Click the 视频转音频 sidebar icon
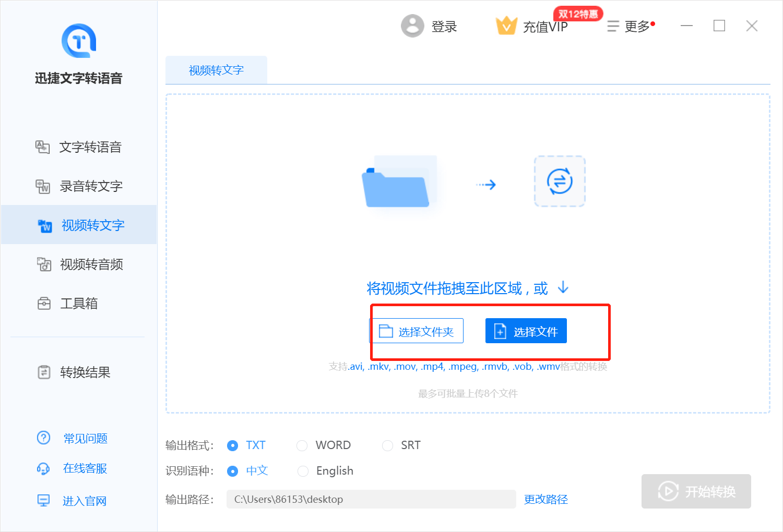The image size is (783, 532). [x=44, y=264]
